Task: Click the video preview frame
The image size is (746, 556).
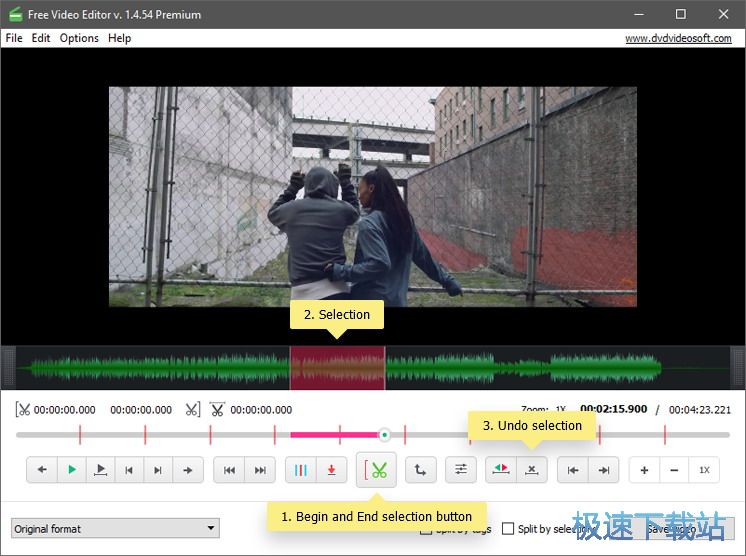Action: click(373, 196)
